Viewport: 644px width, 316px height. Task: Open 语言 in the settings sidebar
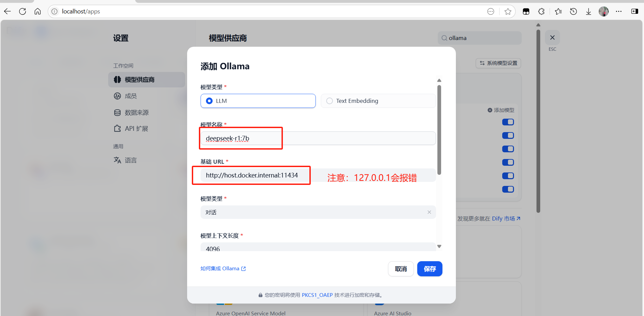pos(146,160)
